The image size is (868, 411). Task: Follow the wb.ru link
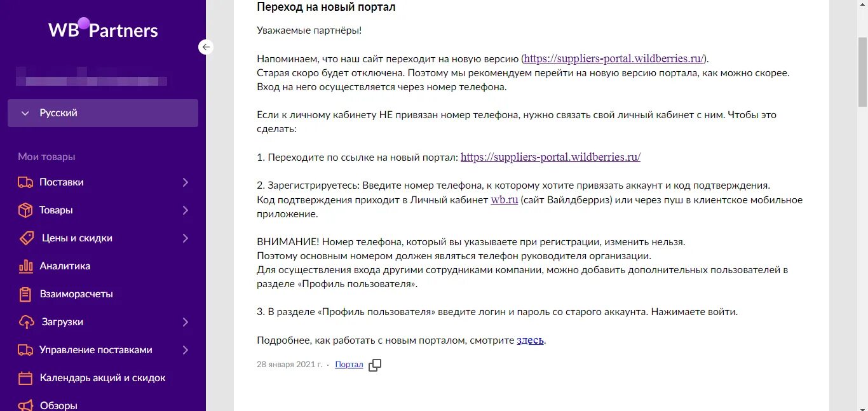tap(505, 199)
